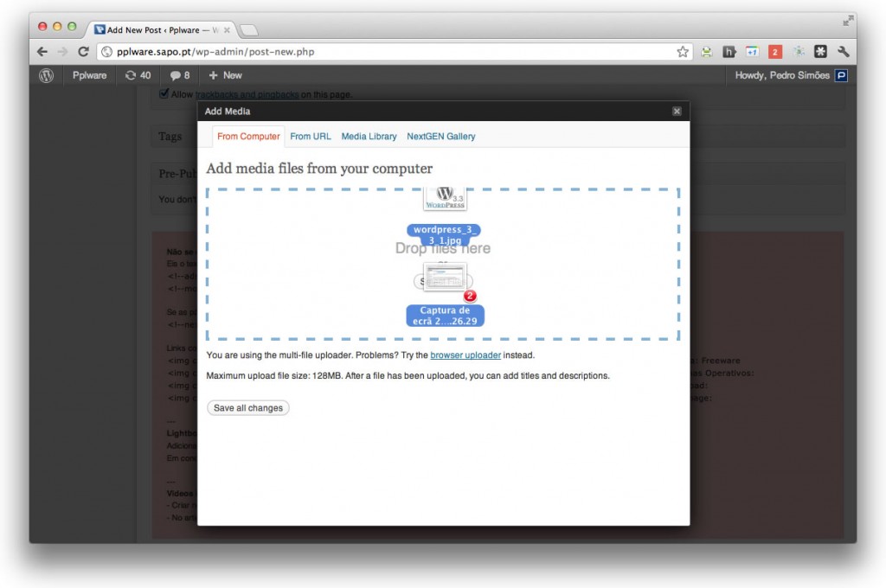Close the Add Media dialog

click(x=677, y=112)
